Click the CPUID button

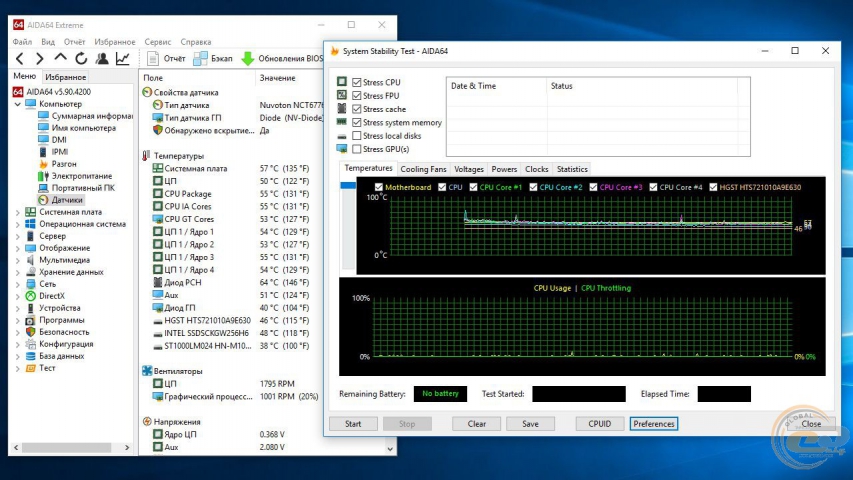point(599,424)
